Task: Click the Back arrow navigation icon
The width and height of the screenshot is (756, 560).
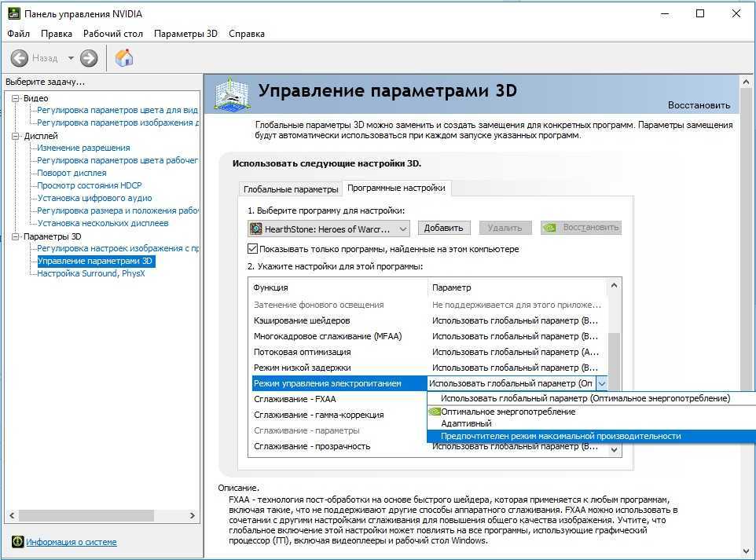Action: (x=20, y=58)
